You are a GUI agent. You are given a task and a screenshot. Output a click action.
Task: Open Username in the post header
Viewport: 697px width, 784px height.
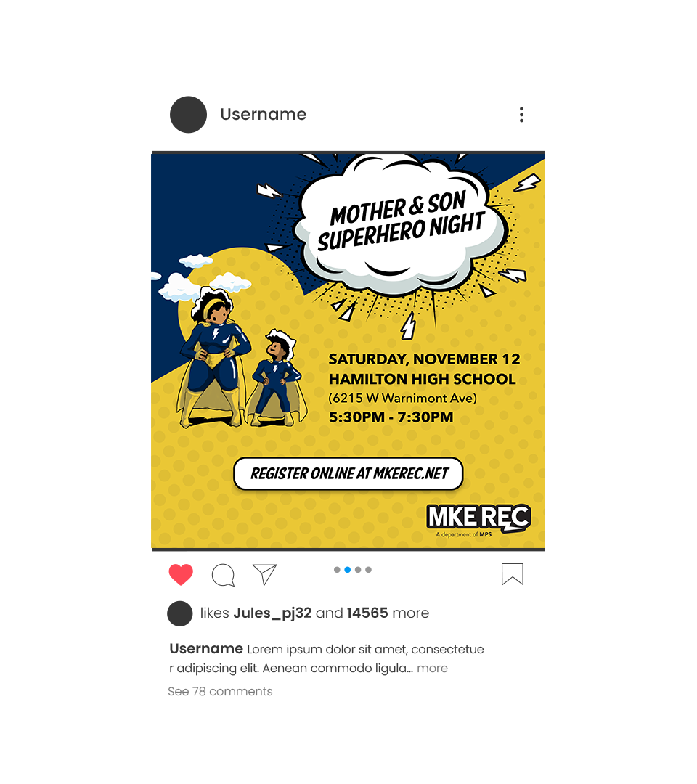(264, 115)
